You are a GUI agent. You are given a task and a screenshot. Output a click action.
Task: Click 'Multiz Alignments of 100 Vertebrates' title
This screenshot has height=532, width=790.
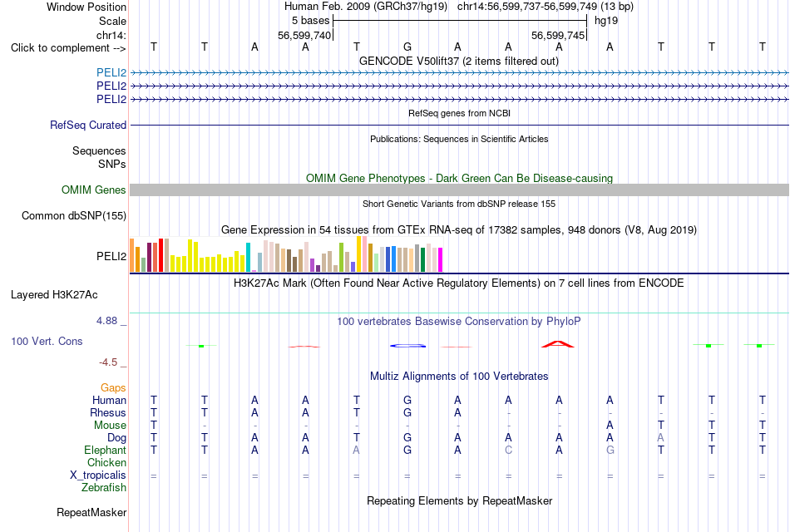click(459, 377)
